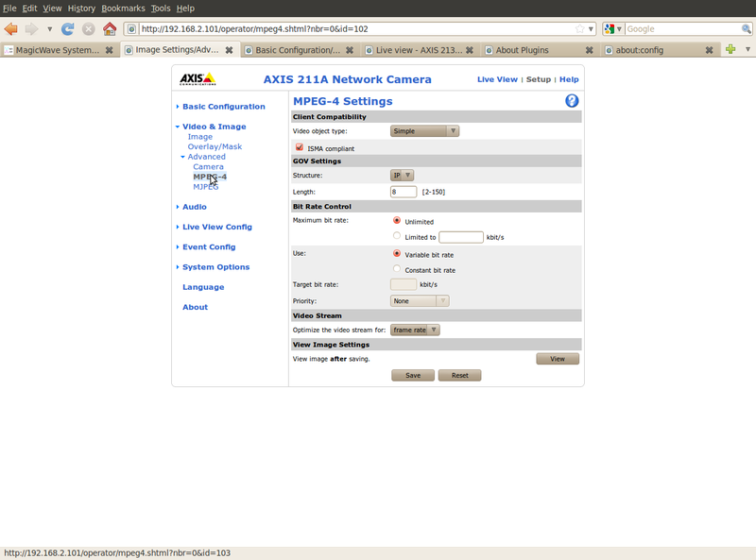Select Unlimited maximum bit rate
This screenshot has height=560, width=756.
pyautogui.click(x=397, y=220)
